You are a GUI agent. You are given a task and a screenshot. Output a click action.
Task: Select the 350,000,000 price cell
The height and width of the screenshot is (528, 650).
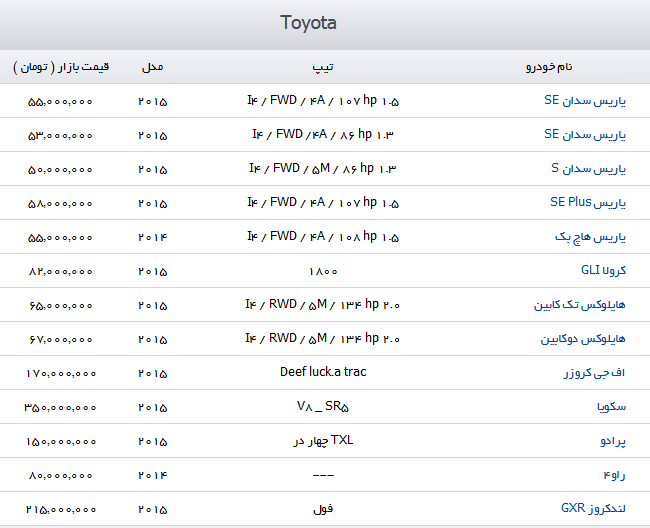(60, 407)
